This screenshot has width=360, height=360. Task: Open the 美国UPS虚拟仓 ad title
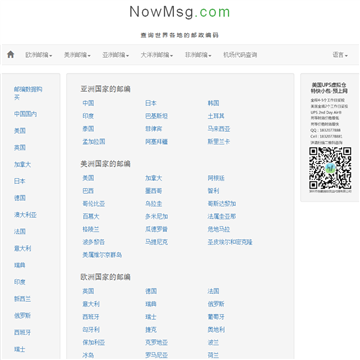(329, 88)
